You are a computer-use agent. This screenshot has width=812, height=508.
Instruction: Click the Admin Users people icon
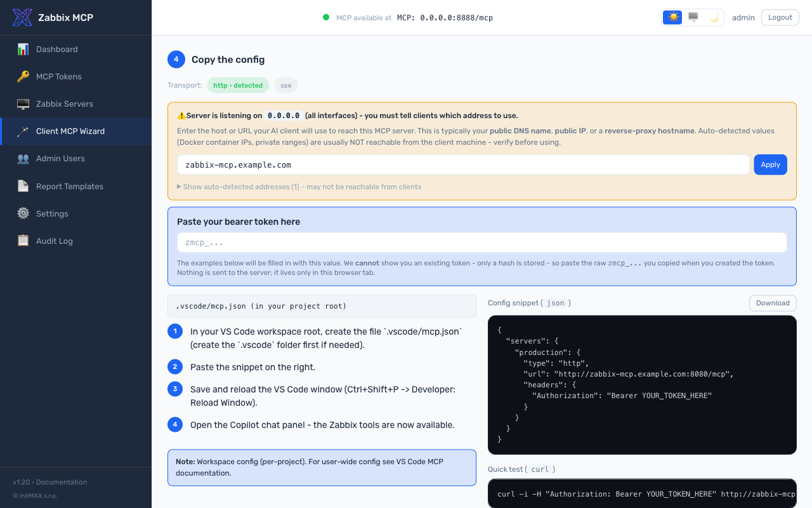pos(23,158)
